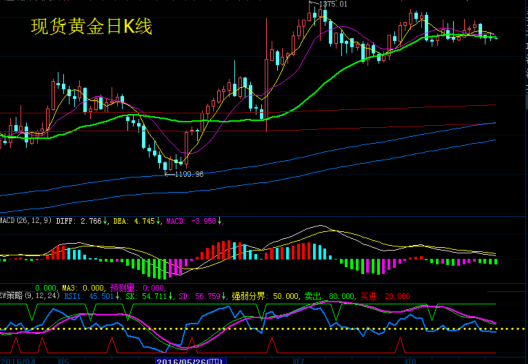Click the red 买进: 20.000 buy label

(x=385, y=296)
